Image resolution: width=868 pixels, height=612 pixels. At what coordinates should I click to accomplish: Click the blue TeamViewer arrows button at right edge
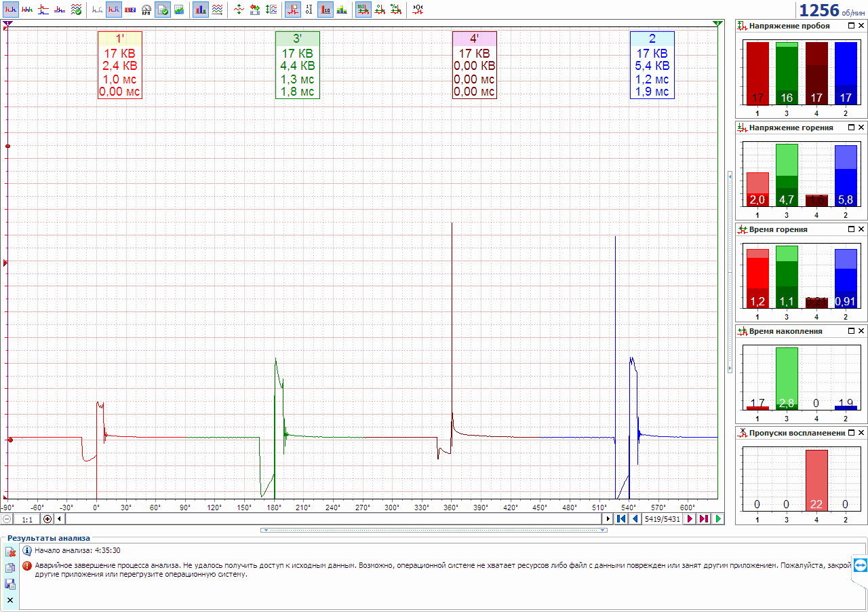(x=861, y=565)
